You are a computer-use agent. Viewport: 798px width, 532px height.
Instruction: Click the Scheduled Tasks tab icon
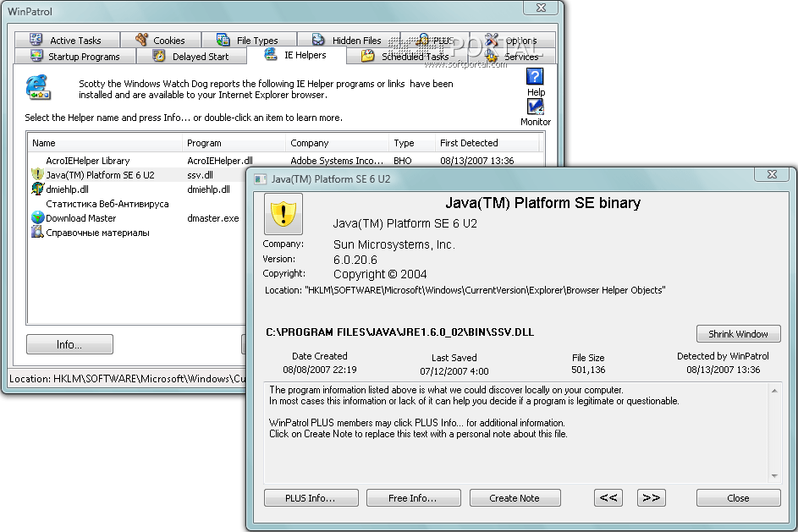tap(367, 56)
